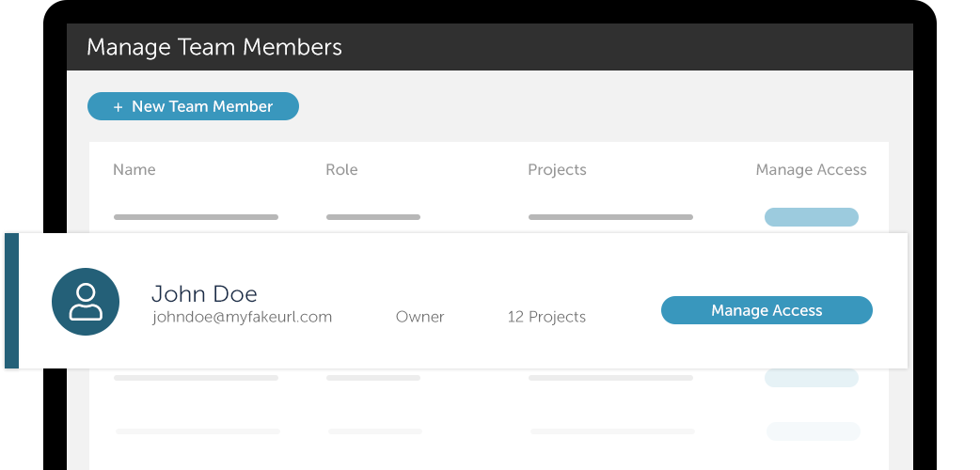The image size is (980, 470).
Task: Click the faded access button below John Doe
Action: click(x=811, y=378)
